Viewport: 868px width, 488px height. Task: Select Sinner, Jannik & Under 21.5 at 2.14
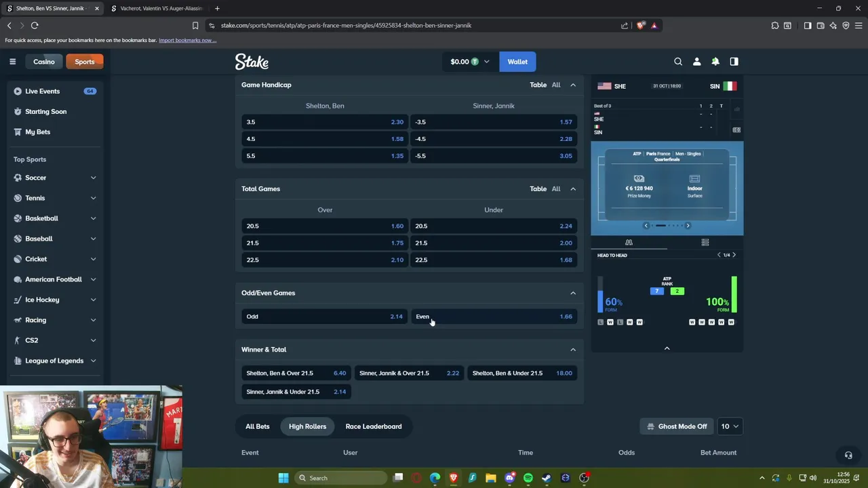pos(296,392)
